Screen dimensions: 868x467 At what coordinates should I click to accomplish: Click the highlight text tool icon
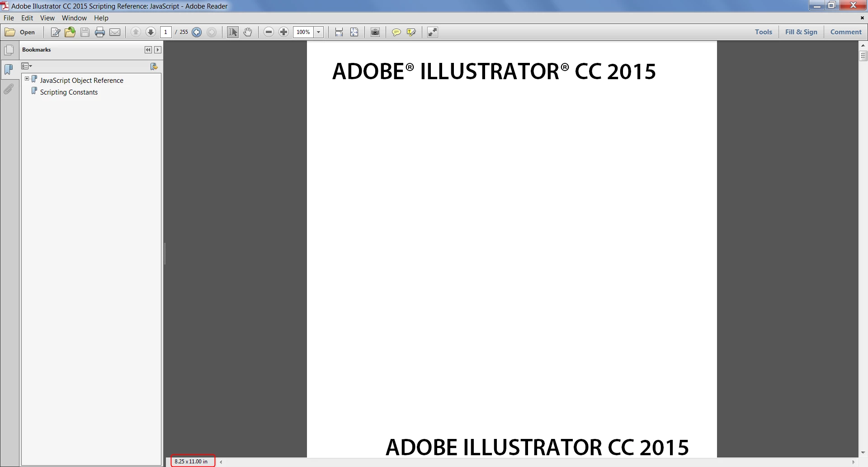(x=411, y=32)
